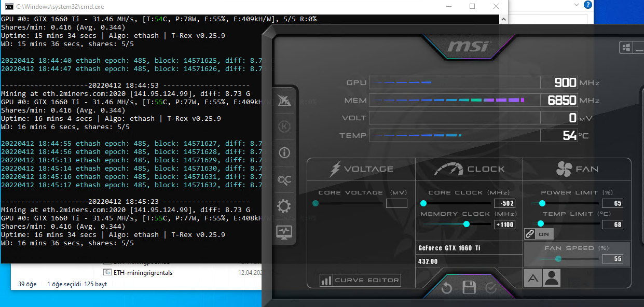This screenshot has height=307, width=644.
Task: Click the memory clock slider handle
Action: [467, 224]
